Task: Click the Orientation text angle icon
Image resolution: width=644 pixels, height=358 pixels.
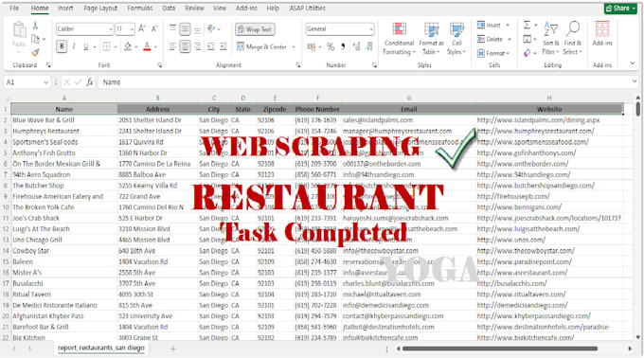Action: click(x=211, y=28)
